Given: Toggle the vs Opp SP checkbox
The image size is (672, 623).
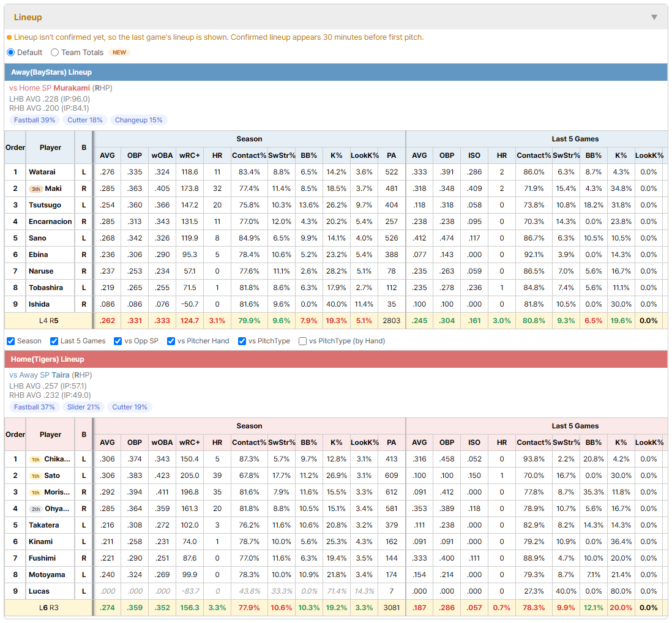Looking at the screenshot, I should click(x=118, y=341).
